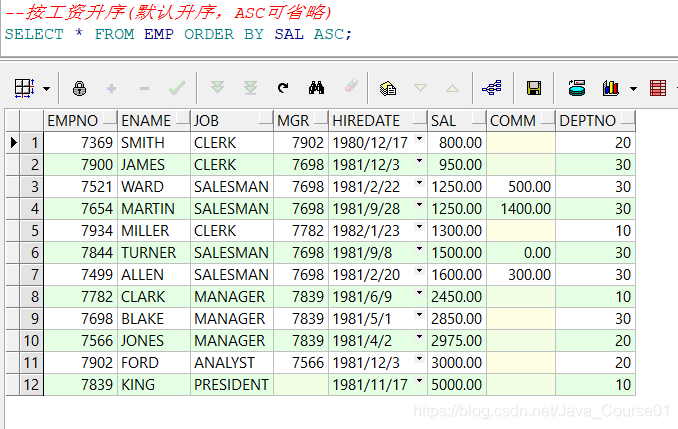Click the HIREDATE column header
Viewport: 678px width, 429px height.
click(x=378, y=121)
